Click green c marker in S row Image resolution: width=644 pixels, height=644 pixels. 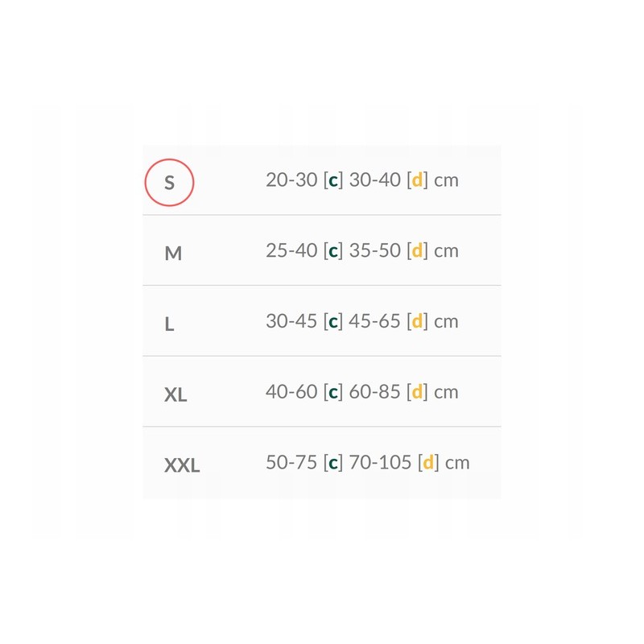(332, 180)
